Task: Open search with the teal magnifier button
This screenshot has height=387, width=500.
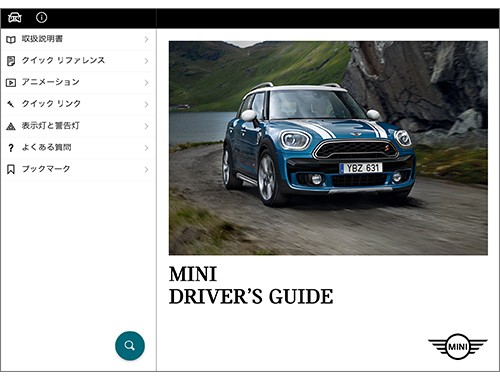Action: point(130,346)
